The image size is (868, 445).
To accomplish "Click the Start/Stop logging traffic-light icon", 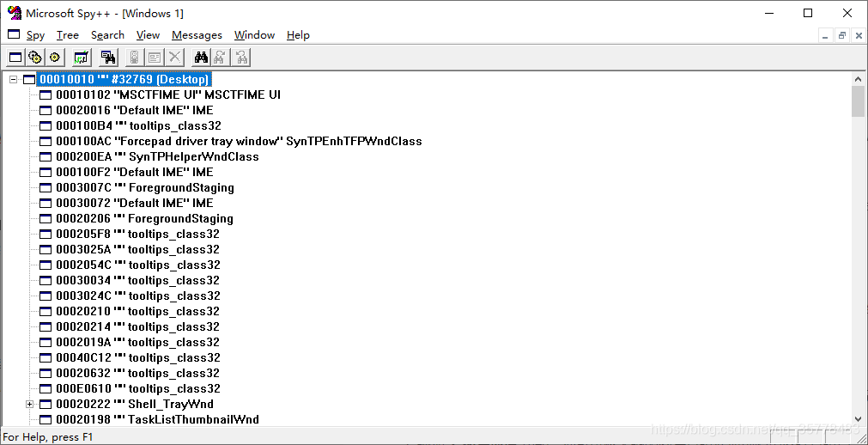I will (x=135, y=57).
